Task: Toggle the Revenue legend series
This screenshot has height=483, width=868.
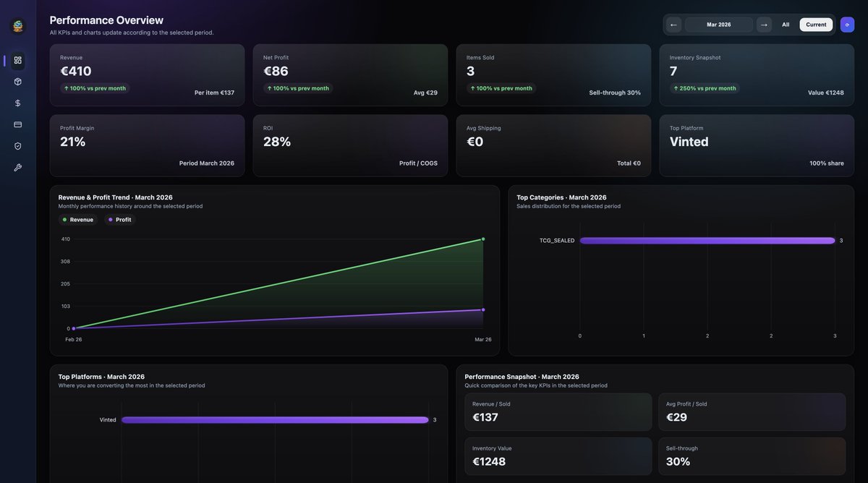Action: 78,220
